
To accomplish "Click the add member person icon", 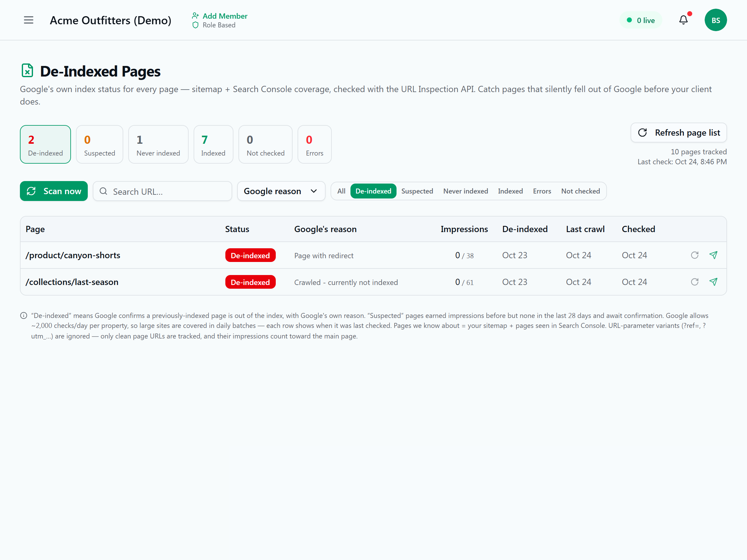I will point(195,16).
